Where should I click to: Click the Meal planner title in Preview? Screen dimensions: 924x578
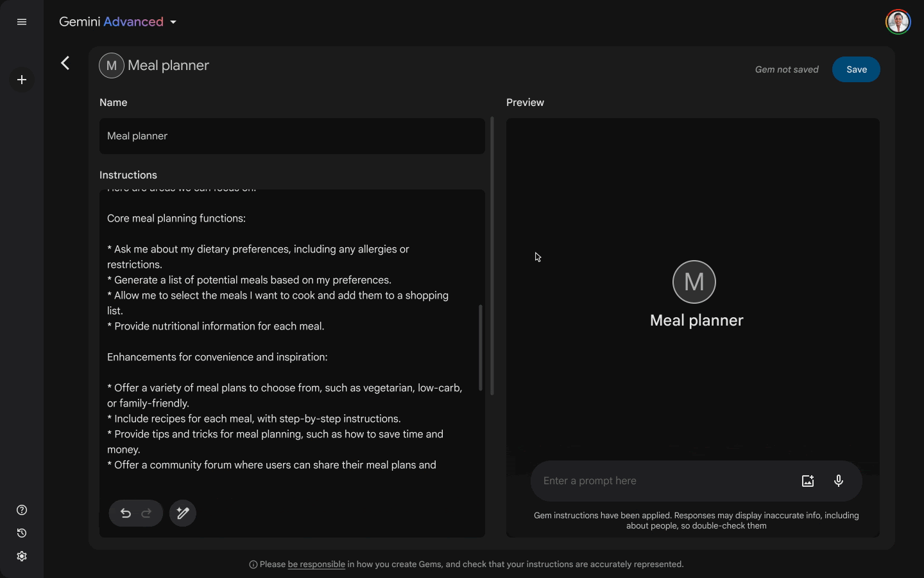696,320
